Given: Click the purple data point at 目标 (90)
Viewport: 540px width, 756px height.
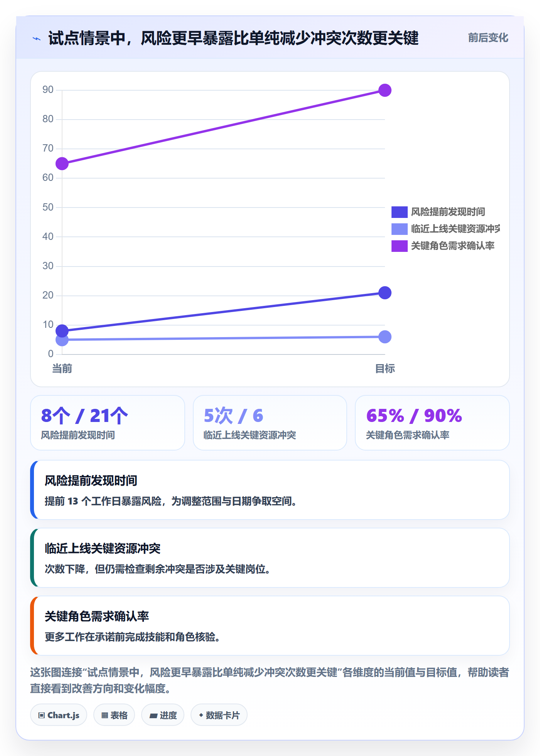Looking at the screenshot, I should [385, 90].
